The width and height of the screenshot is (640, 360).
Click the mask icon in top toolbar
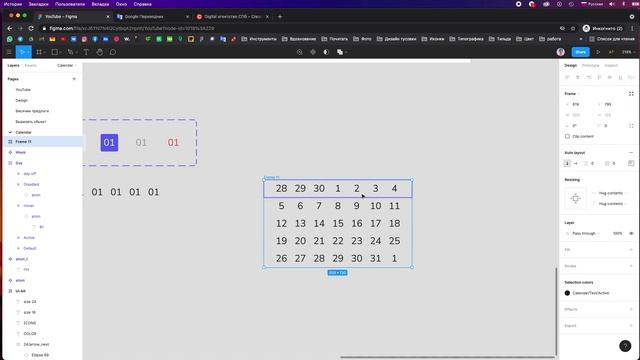click(326, 52)
